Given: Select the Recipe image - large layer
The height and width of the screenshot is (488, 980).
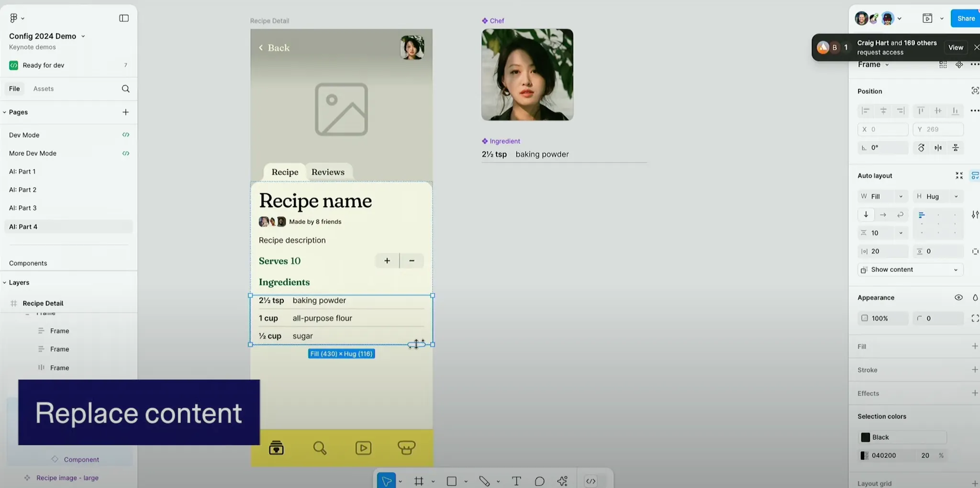Looking at the screenshot, I should tap(67, 478).
